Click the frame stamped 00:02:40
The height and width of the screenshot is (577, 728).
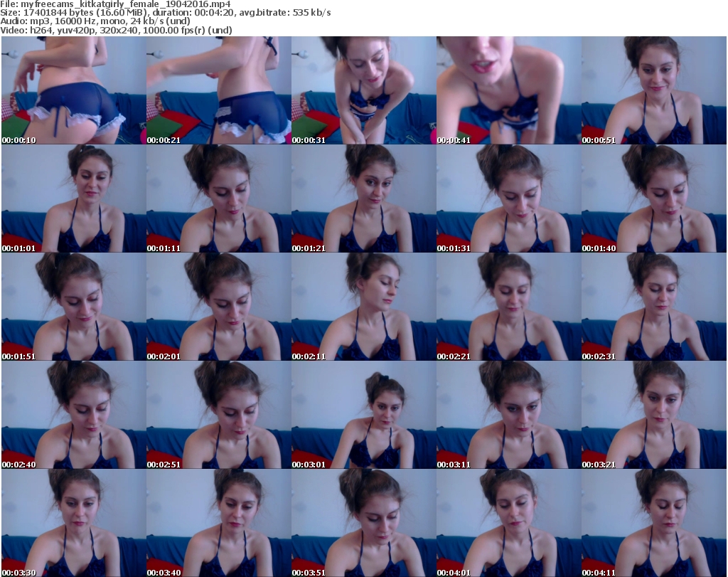tap(74, 415)
